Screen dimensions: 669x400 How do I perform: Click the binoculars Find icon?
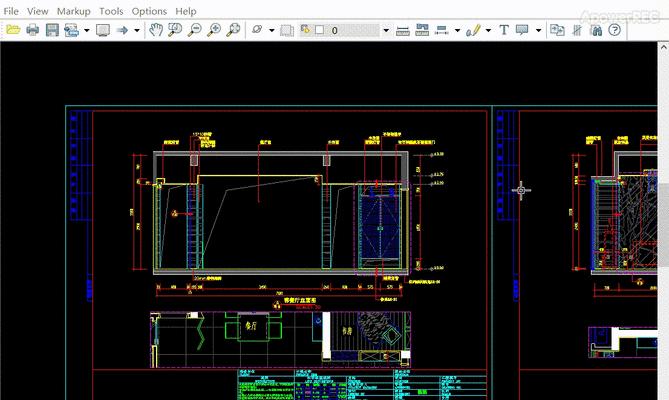pyautogui.click(x=596, y=30)
